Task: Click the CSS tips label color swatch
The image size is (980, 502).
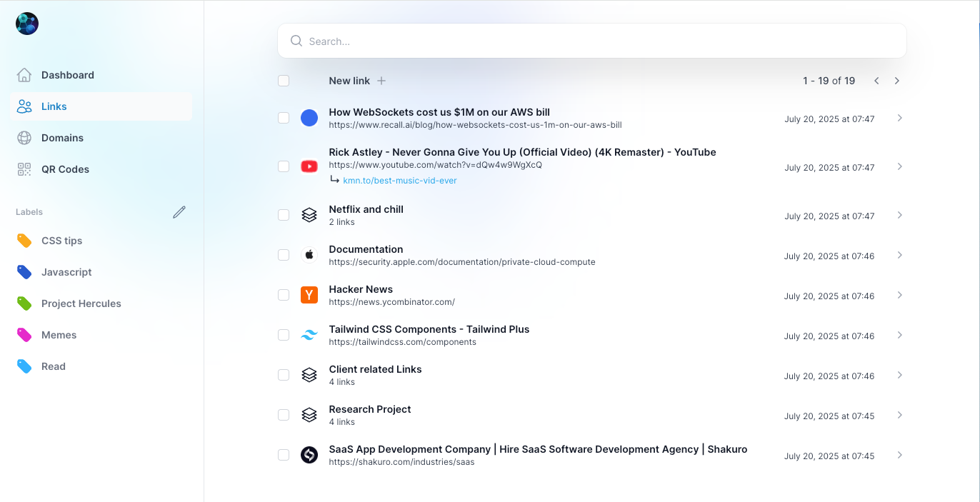Action: 24,241
